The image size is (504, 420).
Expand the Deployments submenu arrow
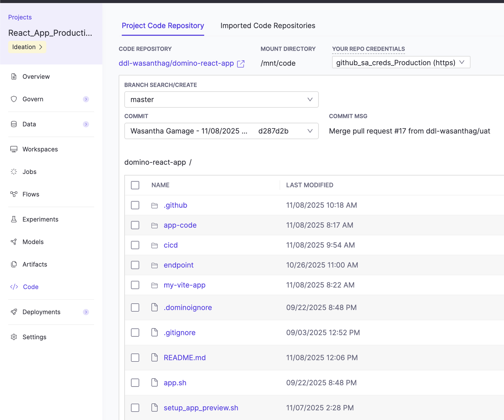pyautogui.click(x=86, y=312)
